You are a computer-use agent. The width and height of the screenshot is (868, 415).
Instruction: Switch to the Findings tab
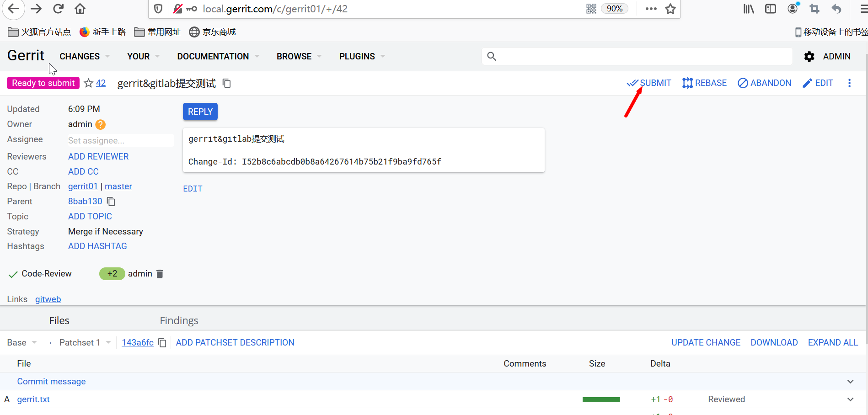(179, 320)
